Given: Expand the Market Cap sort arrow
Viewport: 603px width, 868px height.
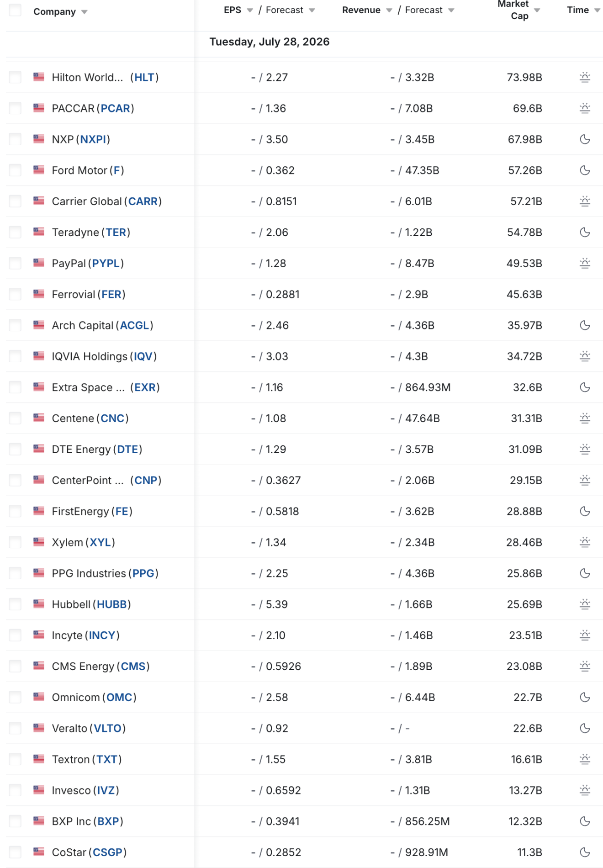Looking at the screenshot, I should (x=537, y=10).
